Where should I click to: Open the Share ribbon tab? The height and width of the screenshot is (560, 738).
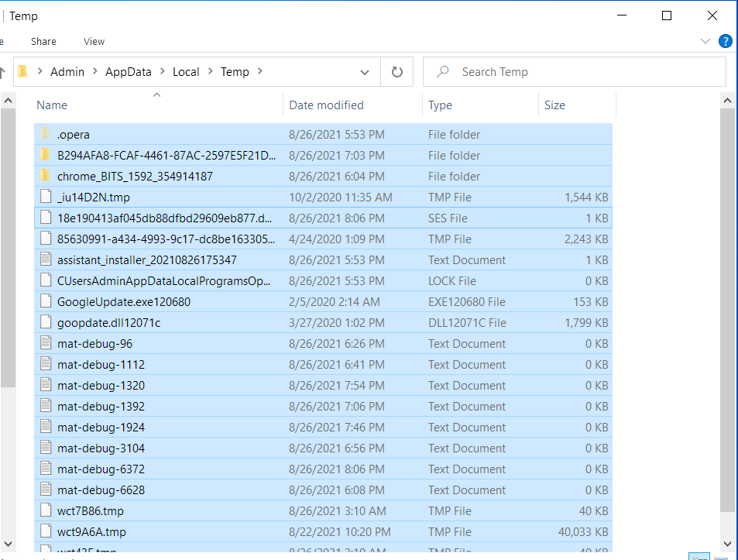(43, 41)
